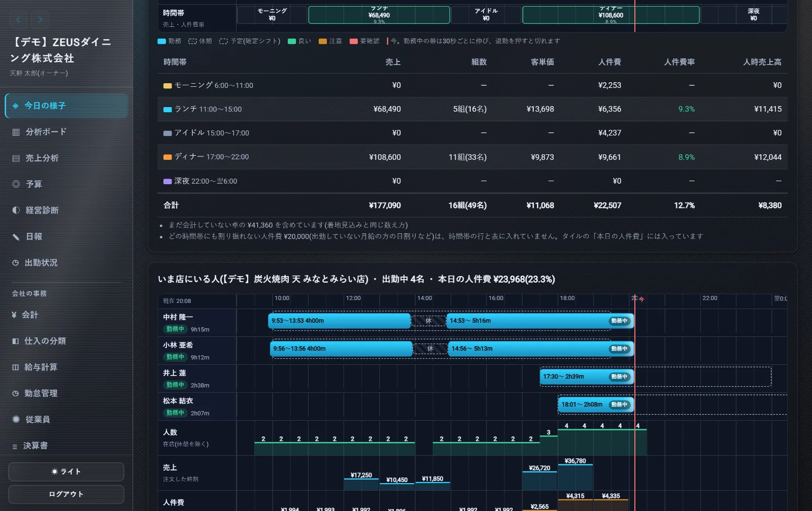Click the 予算 circle icon

tap(16, 184)
